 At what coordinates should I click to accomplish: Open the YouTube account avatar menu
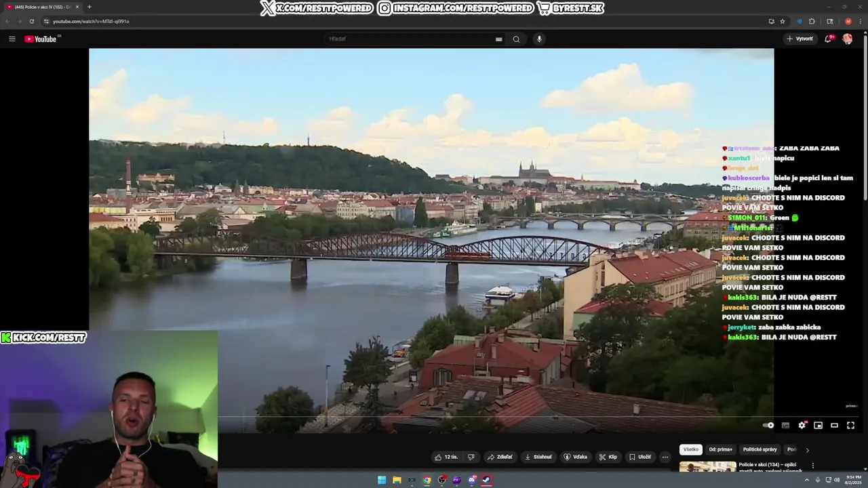pyautogui.click(x=848, y=39)
